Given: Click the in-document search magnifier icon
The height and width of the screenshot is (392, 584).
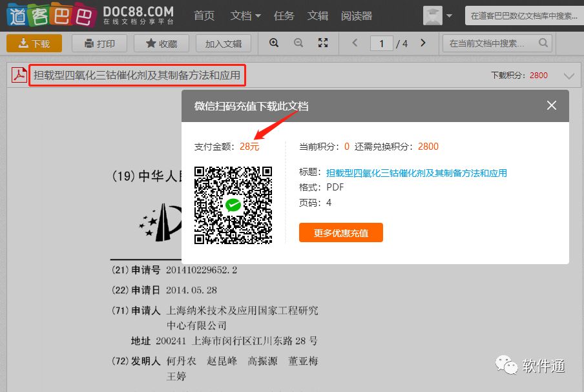Looking at the screenshot, I should 543,43.
